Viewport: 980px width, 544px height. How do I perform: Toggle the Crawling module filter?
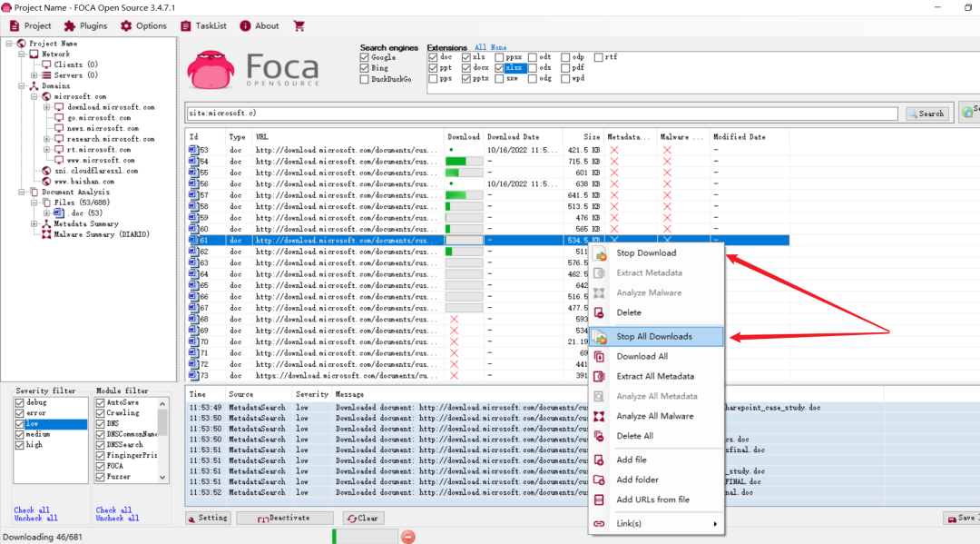pyautogui.click(x=100, y=413)
